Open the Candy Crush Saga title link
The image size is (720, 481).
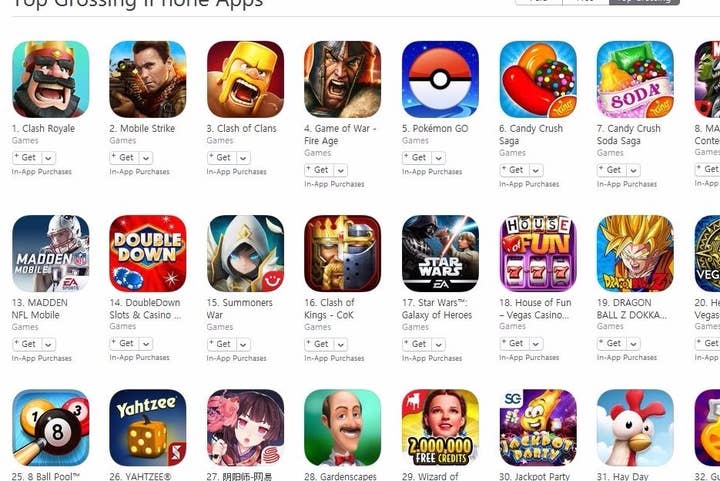(x=531, y=134)
